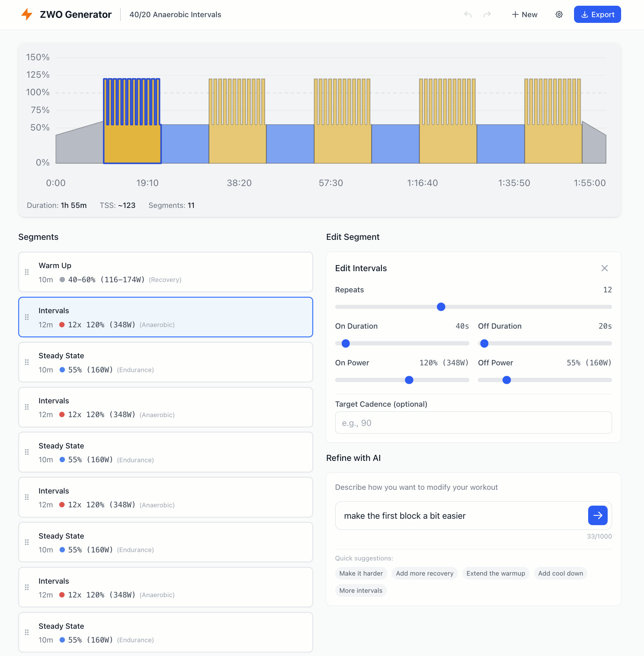The image size is (644, 656).
Task: Click the undo arrow icon
Action: pyautogui.click(x=468, y=14)
